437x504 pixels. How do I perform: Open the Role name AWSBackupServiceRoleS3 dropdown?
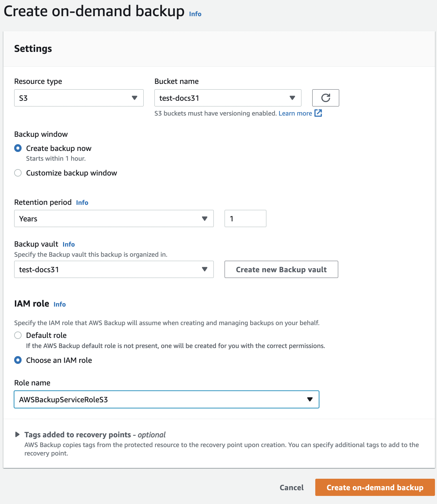pyautogui.click(x=167, y=399)
